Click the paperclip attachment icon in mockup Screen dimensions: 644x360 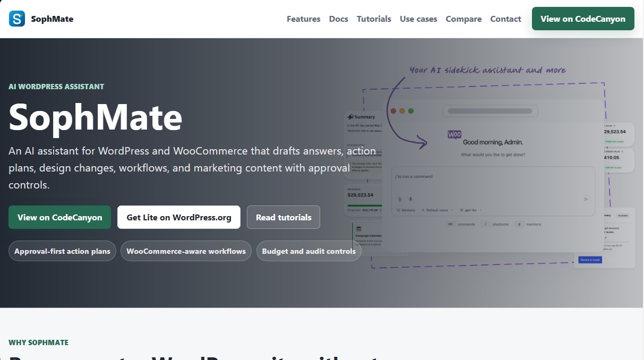click(x=400, y=199)
